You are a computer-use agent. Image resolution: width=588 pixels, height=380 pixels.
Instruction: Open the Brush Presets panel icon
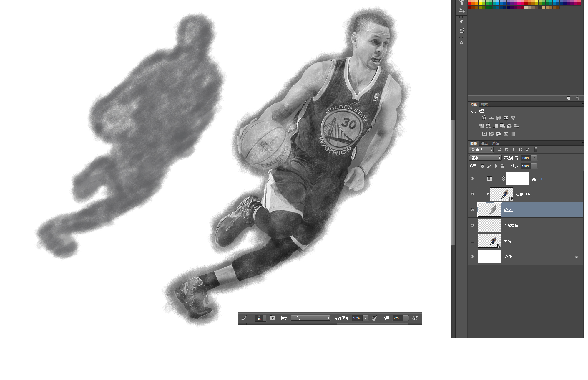pyautogui.click(x=461, y=11)
